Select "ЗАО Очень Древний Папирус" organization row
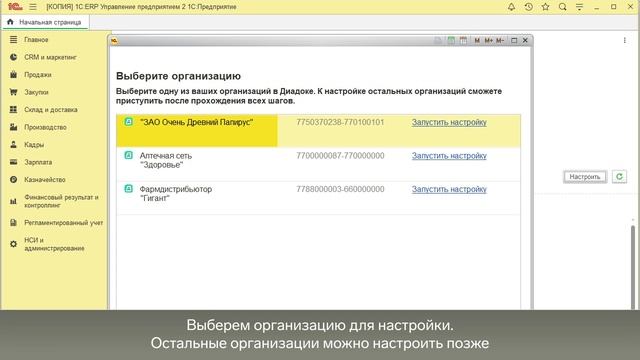This screenshot has width=640, height=360. (x=318, y=131)
